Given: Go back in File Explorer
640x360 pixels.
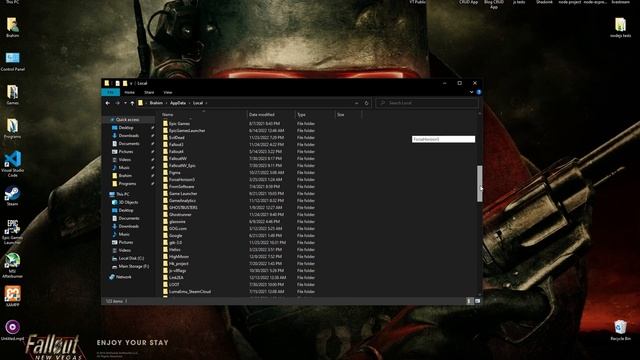Looking at the screenshot, I should coord(108,103).
